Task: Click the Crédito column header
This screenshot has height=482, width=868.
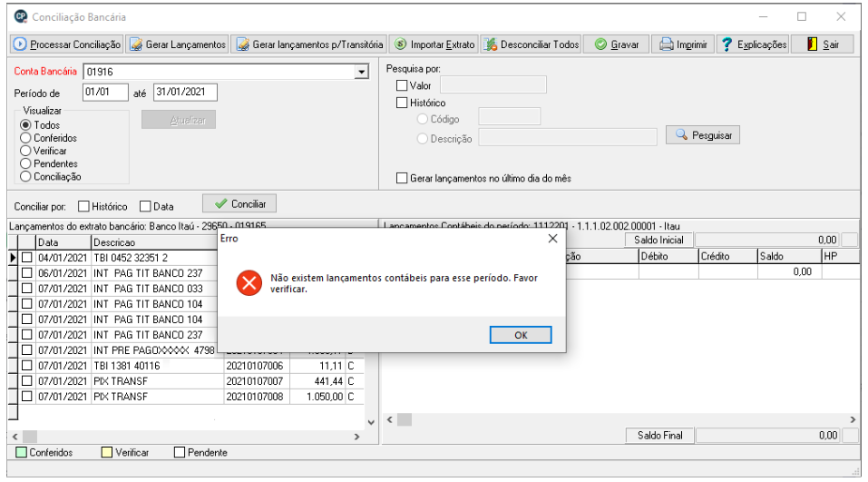Action: coord(727,257)
